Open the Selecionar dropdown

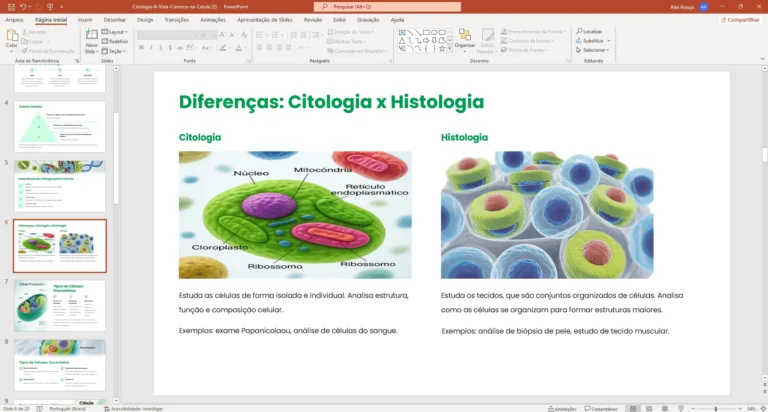pyautogui.click(x=593, y=50)
